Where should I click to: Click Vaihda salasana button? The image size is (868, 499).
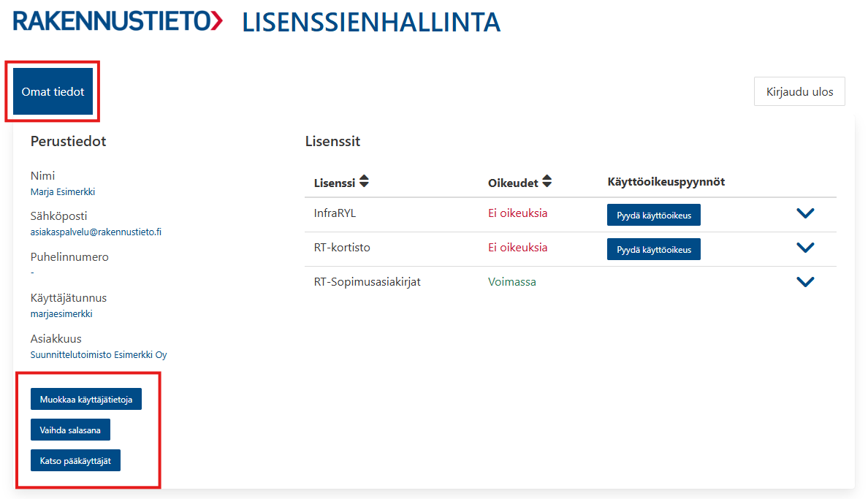70,430
